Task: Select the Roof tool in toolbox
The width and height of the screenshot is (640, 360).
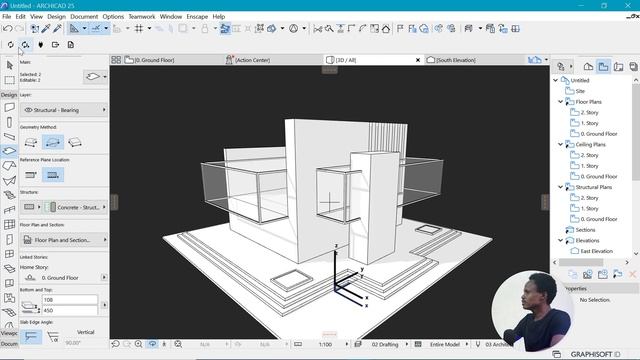Action: click(9, 166)
